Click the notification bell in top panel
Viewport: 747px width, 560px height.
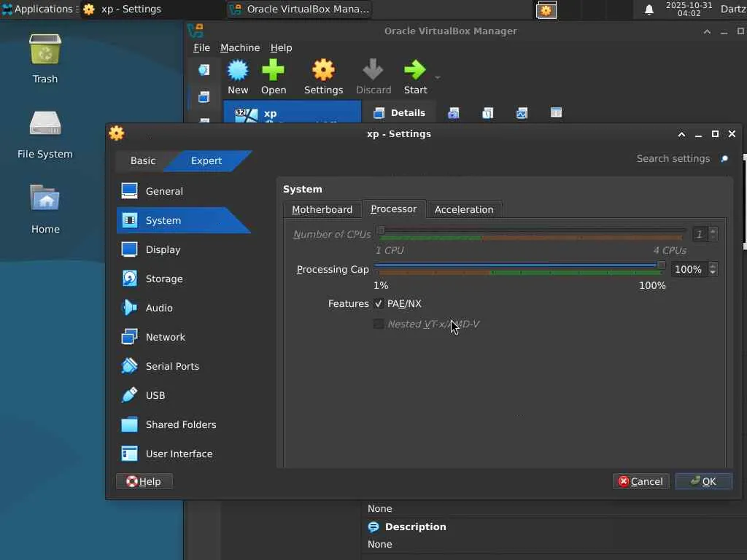(649, 9)
